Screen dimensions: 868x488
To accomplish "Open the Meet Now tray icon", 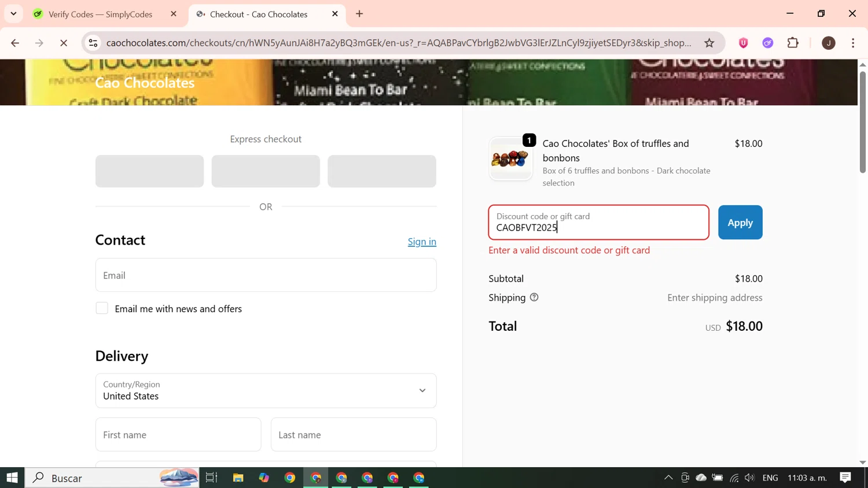I will pyautogui.click(x=685, y=478).
